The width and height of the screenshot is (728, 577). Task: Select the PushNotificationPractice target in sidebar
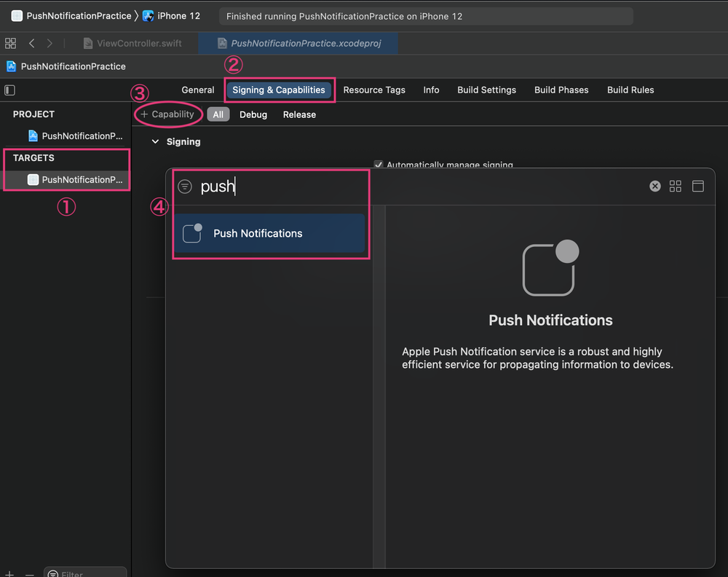point(75,180)
